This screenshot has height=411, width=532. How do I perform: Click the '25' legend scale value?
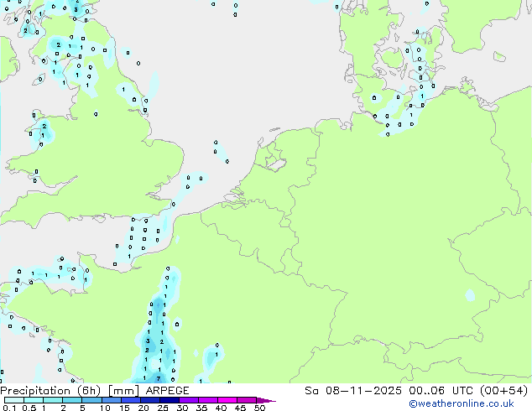click(163, 408)
